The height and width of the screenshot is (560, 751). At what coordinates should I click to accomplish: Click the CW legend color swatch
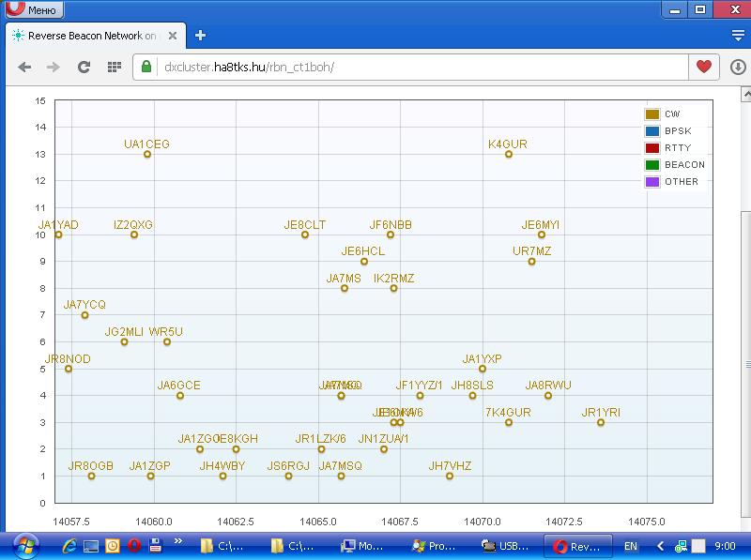tap(652, 114)
